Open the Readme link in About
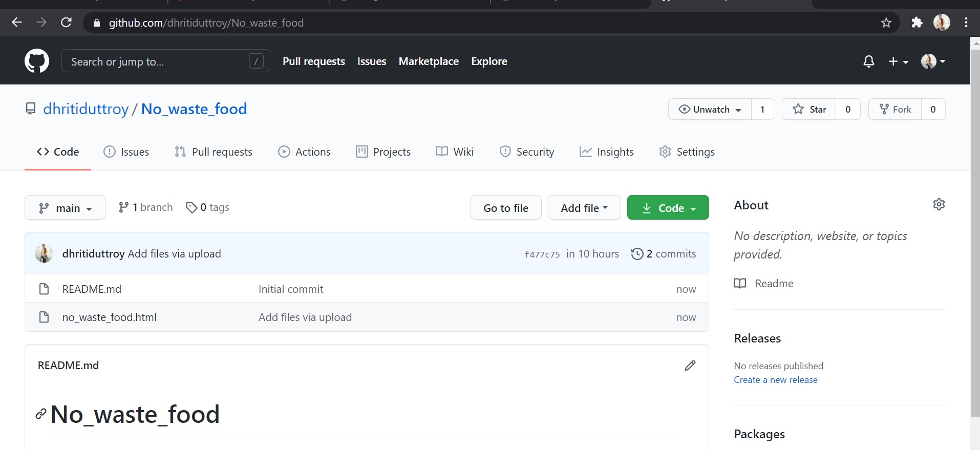Viewport: 980px width, 450px height. click(763, 284)
